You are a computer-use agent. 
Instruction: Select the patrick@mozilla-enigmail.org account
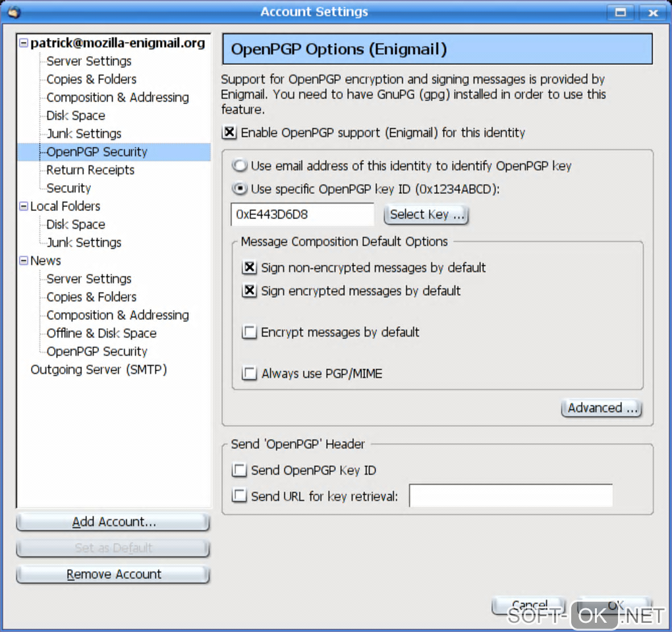tap(118, 43)
